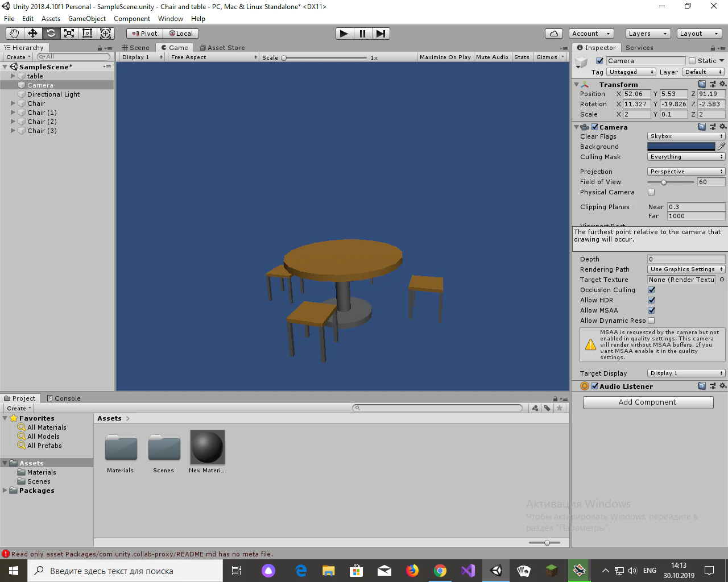Click the Pause button
The image size is (728, 582).
(362, 34)
